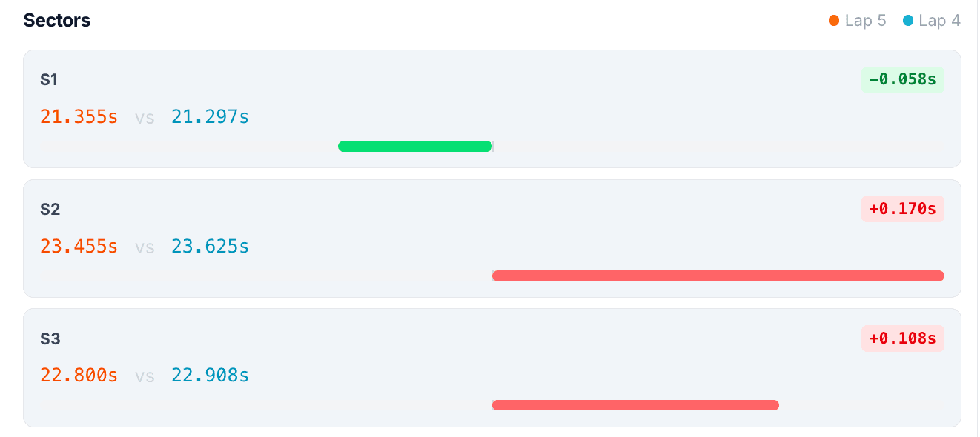
Task: Click the red S2 delta bar
Action: click(x=718, y=276)
